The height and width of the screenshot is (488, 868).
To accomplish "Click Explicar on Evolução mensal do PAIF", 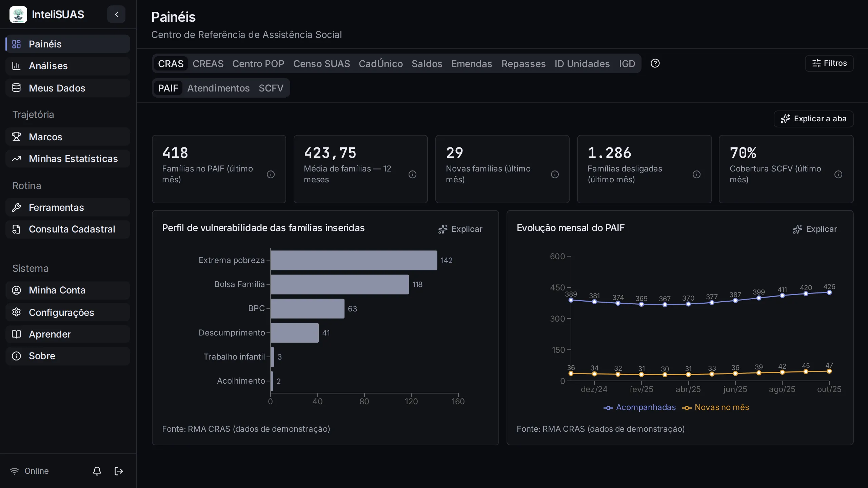I will [815, 229].
